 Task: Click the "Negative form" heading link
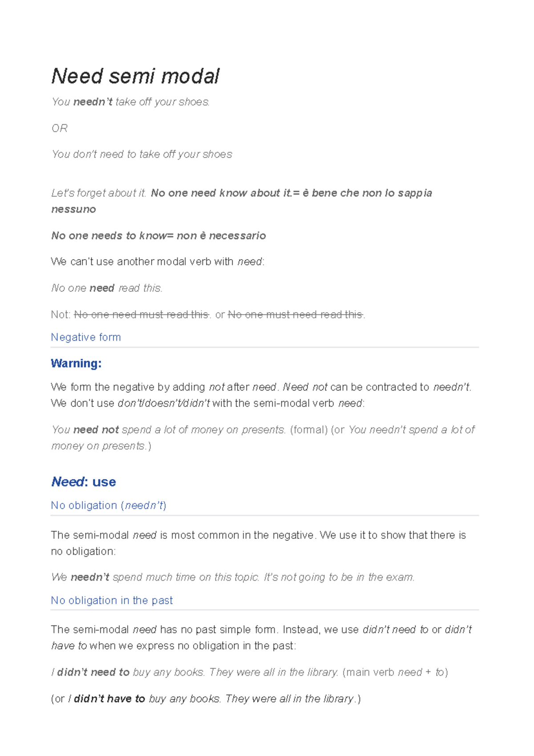[86, 337]
